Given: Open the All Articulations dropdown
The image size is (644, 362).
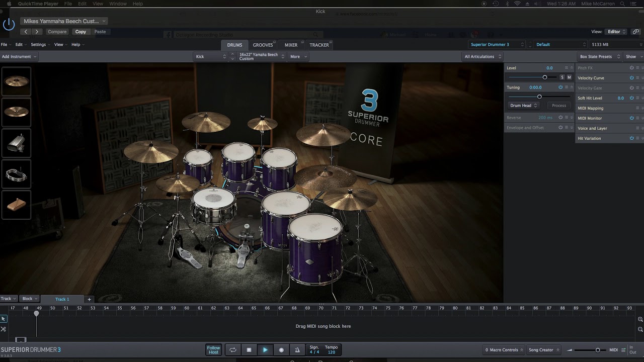Looking at the screenshot, I should pos(482,57).
